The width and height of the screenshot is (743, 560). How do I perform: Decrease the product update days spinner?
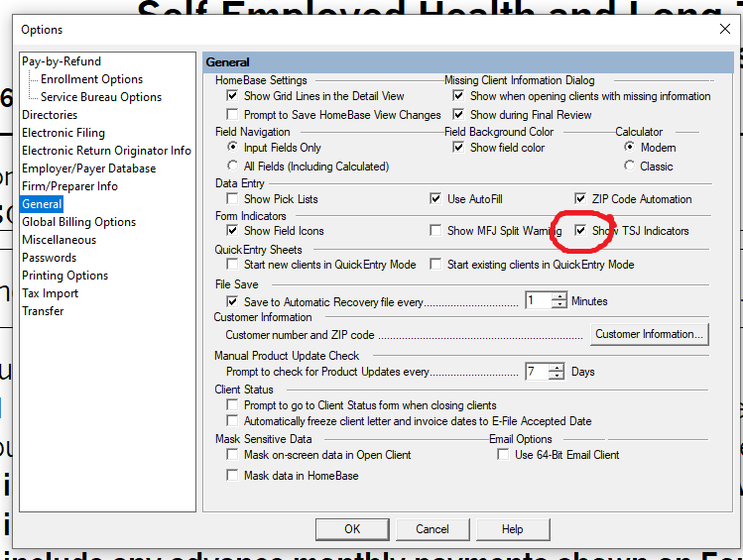pos(559,377)
